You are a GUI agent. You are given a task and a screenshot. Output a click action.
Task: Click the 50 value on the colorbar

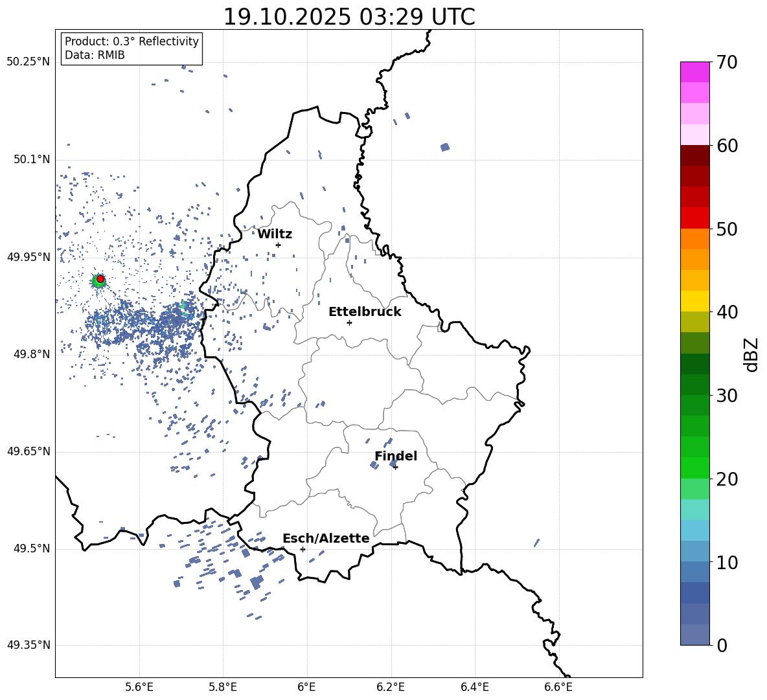[x=727, y=229]
